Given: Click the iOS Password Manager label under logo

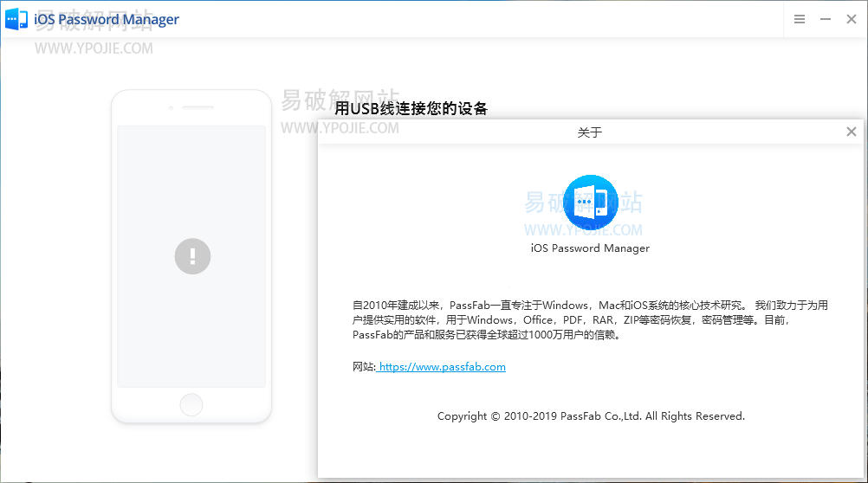Looking at the screenshot, I should (590, 248).
